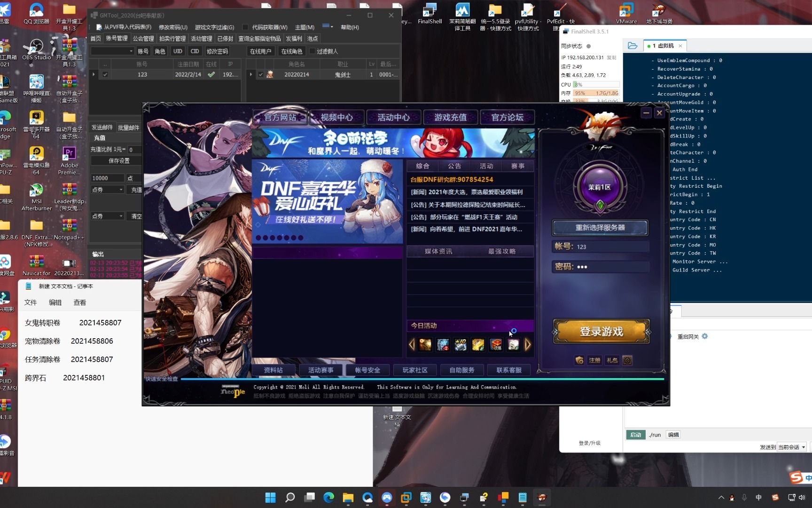The height and width of the screenshot is (508, 812).
Task: Open the ornate settings icon beside 礼包
Action: point(627,360)
